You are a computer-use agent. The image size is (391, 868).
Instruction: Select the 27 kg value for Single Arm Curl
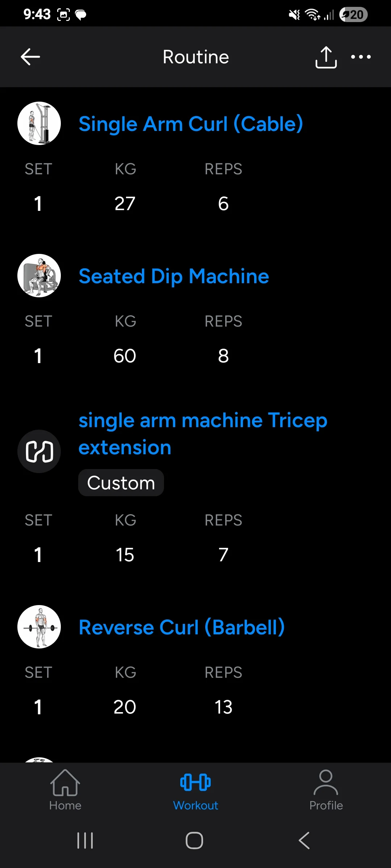125,204
